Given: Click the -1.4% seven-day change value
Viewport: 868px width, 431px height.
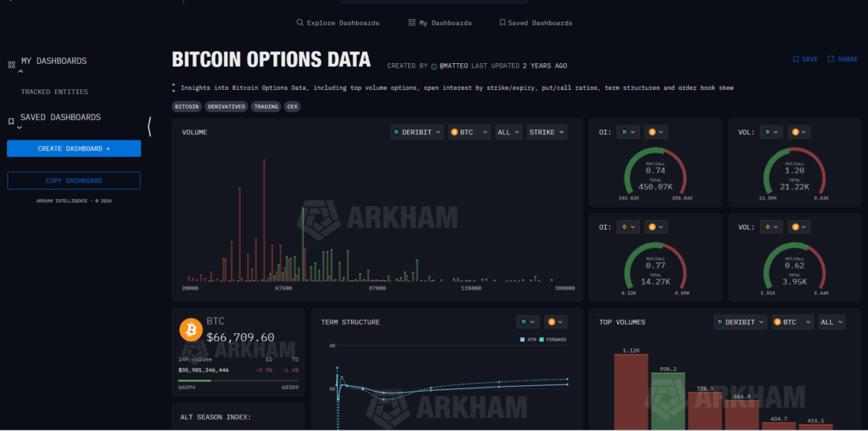Looking at the screenshot, I should pyautogui.click(x=290, y=370).
